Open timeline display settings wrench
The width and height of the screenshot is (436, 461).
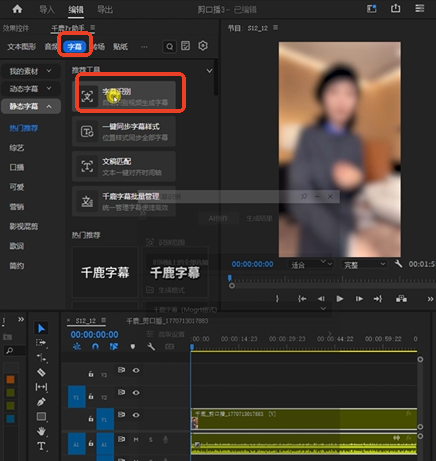click(x=151, y=347)
